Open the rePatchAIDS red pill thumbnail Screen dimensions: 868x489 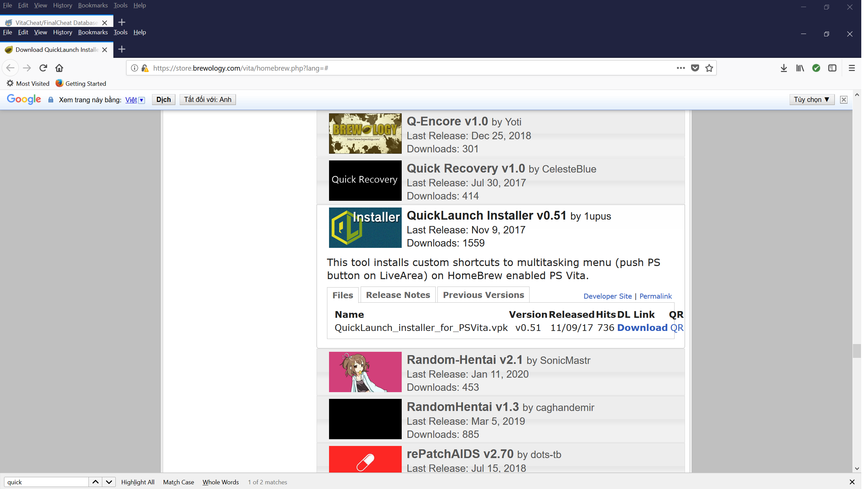(365, 459)
